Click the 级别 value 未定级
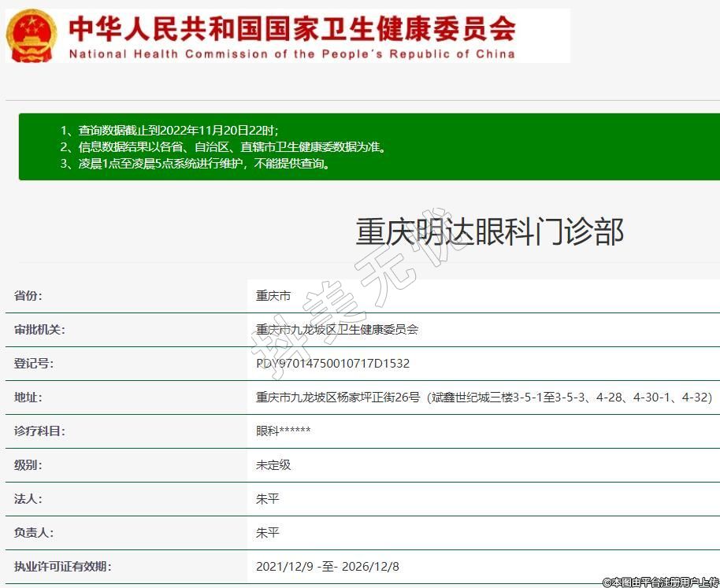The height and width of the screenshot is (588, 720). pos(273,465)
